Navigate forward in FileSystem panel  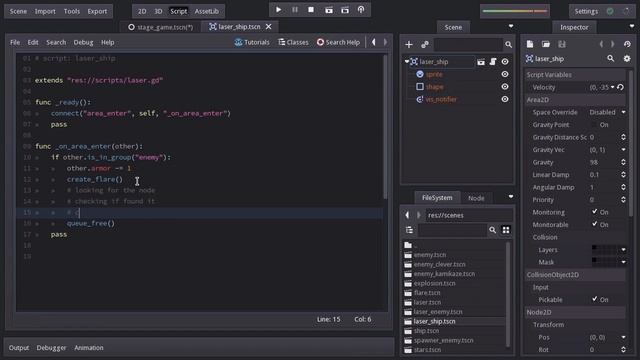418,215
